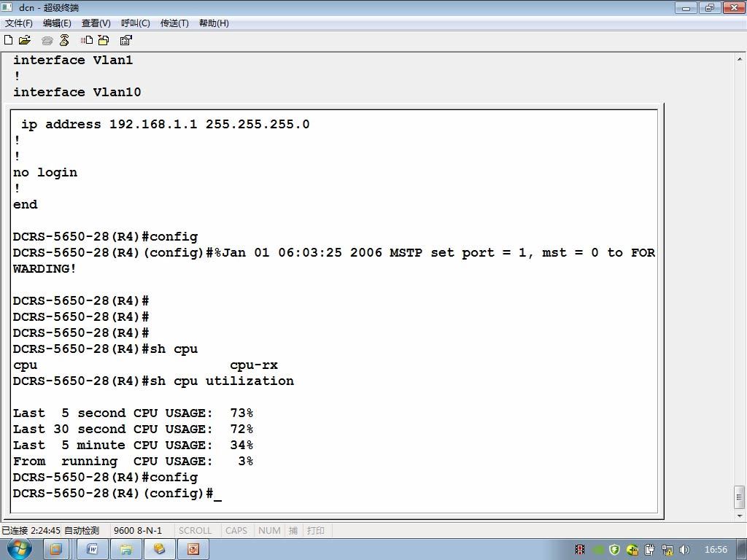Image resolution: width=747 pixels, height=560 pixels.
Task: Click the 'cpu-rx' completion hint
Action: [254, 365]
